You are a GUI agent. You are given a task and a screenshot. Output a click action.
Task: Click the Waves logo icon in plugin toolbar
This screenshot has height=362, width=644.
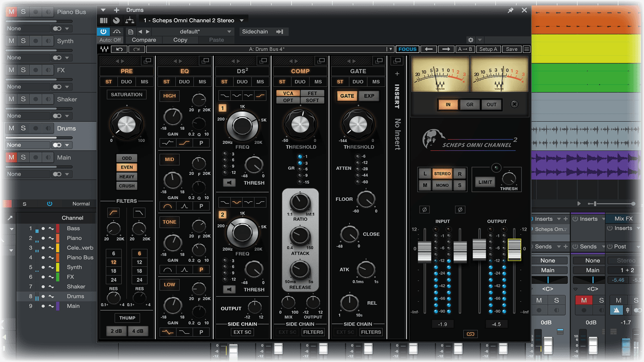coord(104,49)
